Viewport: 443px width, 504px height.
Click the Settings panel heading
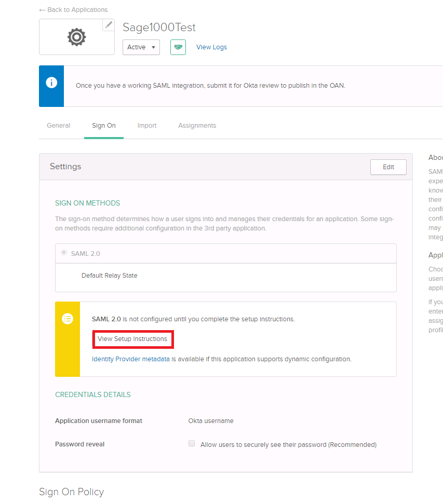coord(65,167)
